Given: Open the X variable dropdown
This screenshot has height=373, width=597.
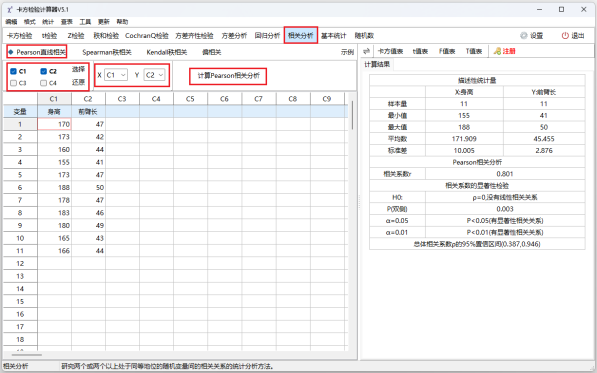Looking at the screenshot, I should tap(116, 75).
